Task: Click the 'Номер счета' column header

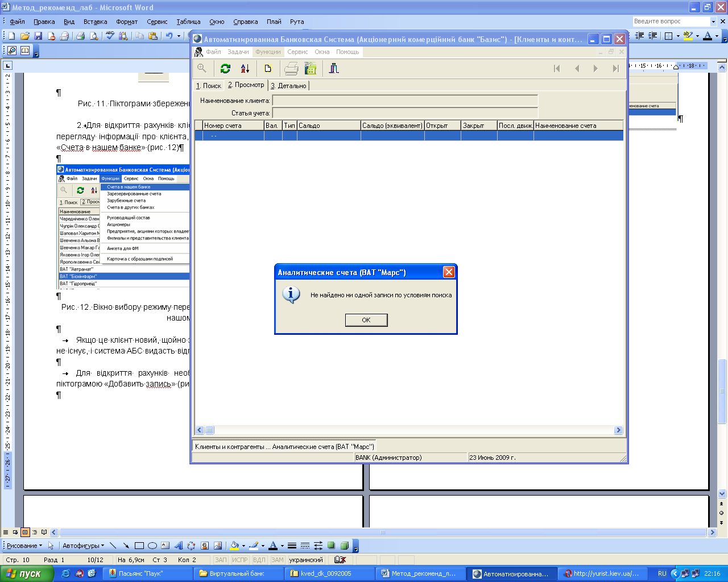Action: click(x=233, y=126)
